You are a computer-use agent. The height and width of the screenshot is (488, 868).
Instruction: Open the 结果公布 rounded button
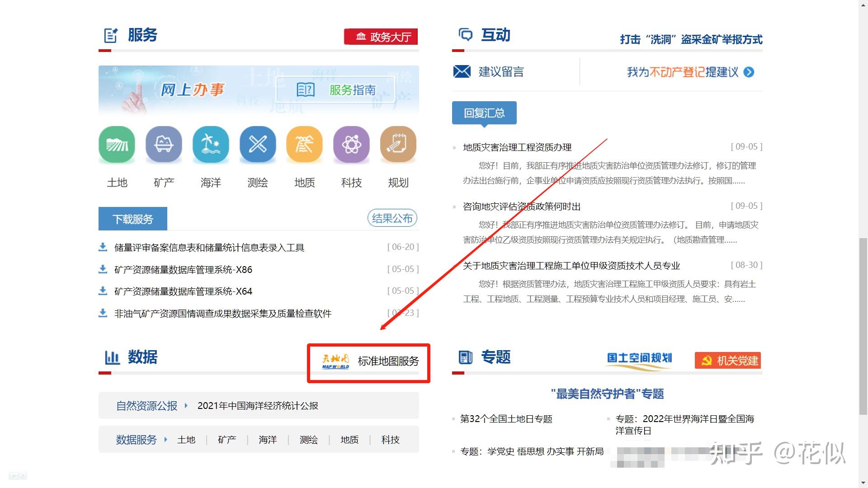[x=392, y=219]
